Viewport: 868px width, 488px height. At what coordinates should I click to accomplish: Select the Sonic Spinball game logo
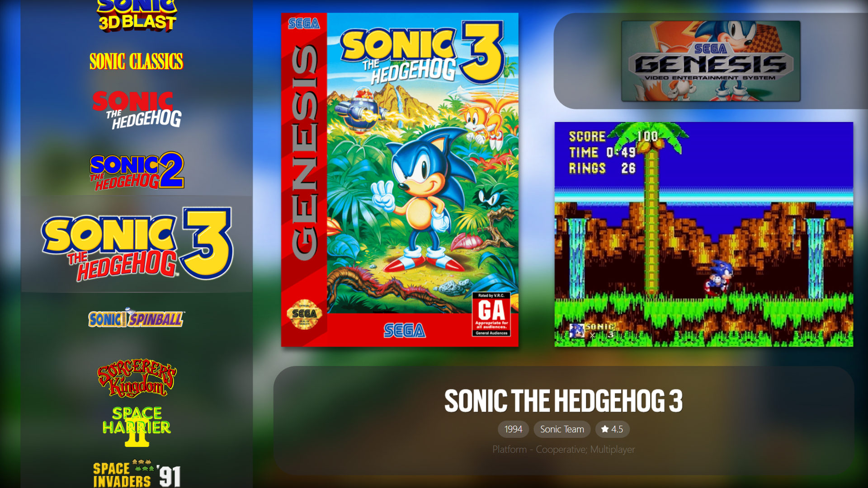137,318
